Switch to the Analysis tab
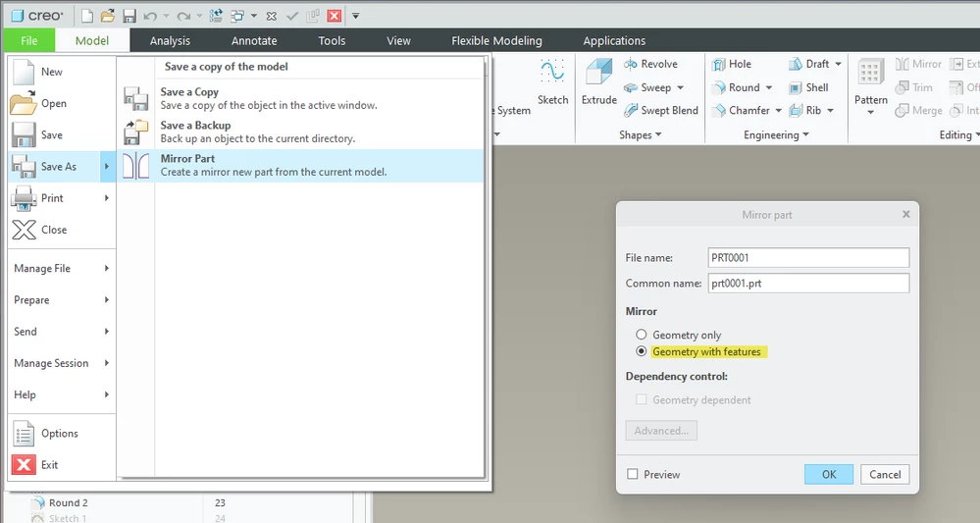Viewport: 980px width, 523px height. [x=170, y=40]
